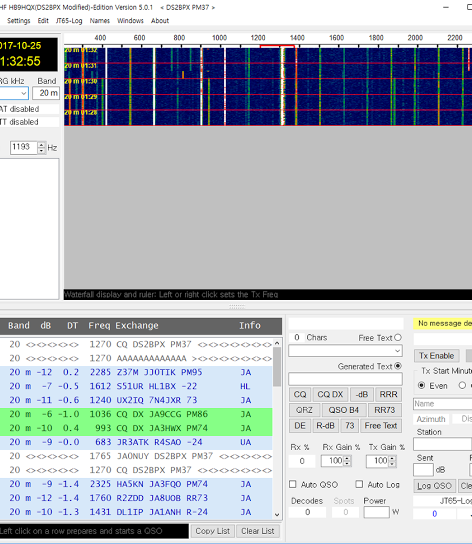Click the Rx Gain % value field
Viewport: 472px width, 544px height.
[x=332, y=461]
